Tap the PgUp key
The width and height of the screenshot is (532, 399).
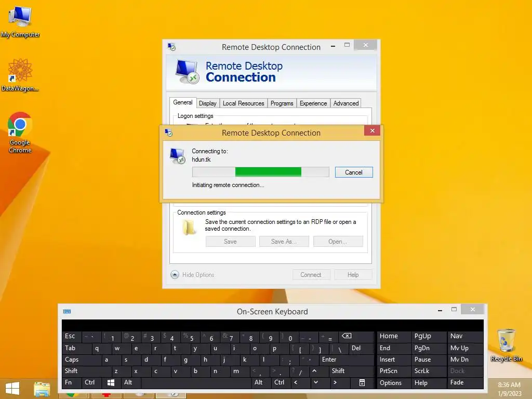tap(429, 336)
